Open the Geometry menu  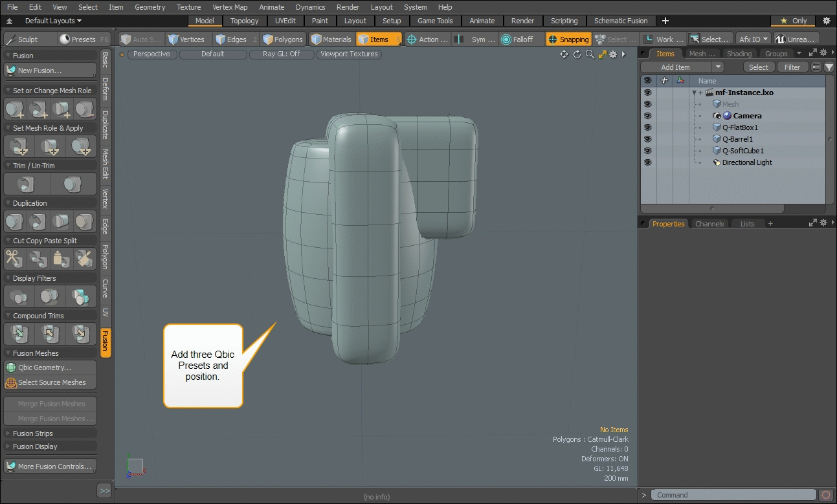coord(150,7)
